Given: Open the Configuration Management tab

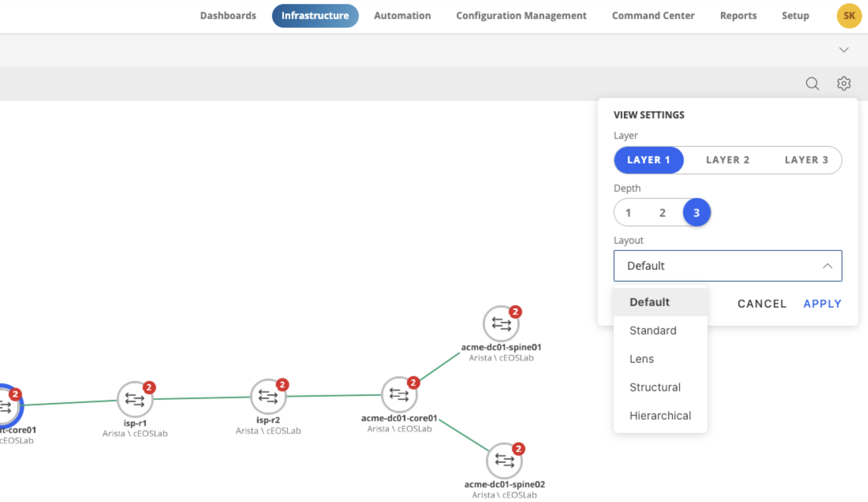Looking at the screenshot, I should (x=521, y=16).
